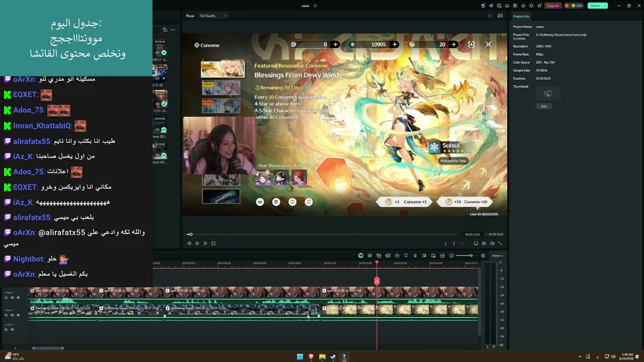Open the Meter dropdown
This screenshot has width=644, height=362.
497,256
